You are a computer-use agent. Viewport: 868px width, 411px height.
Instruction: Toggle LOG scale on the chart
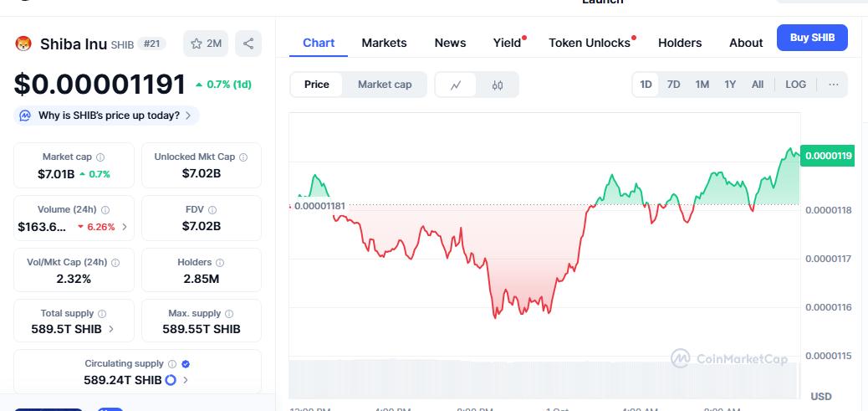click(795, 85)
